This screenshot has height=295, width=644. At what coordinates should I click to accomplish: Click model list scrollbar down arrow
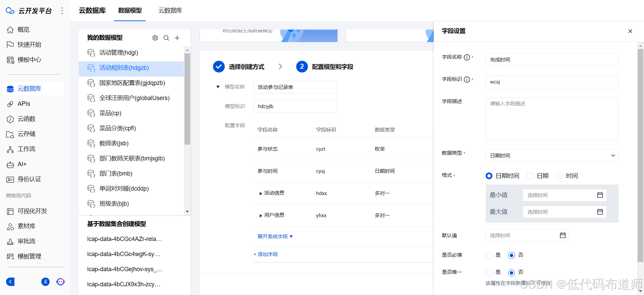click(x=187, y=211)
